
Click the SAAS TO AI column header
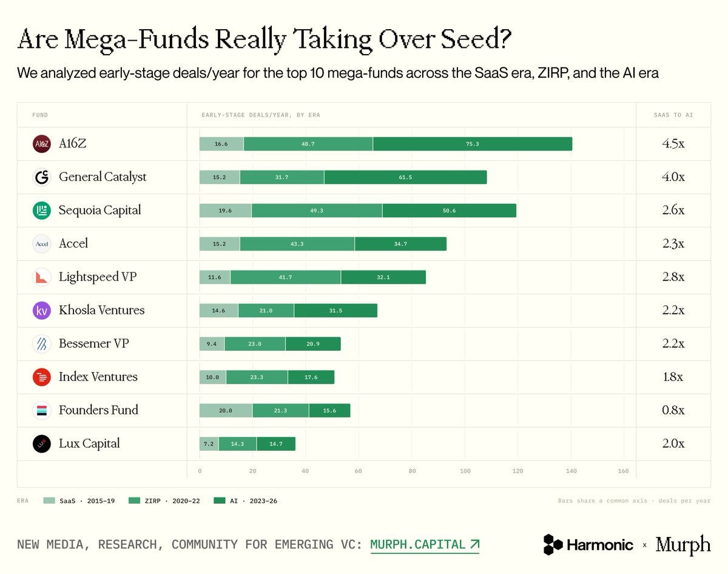pos(673,115)
